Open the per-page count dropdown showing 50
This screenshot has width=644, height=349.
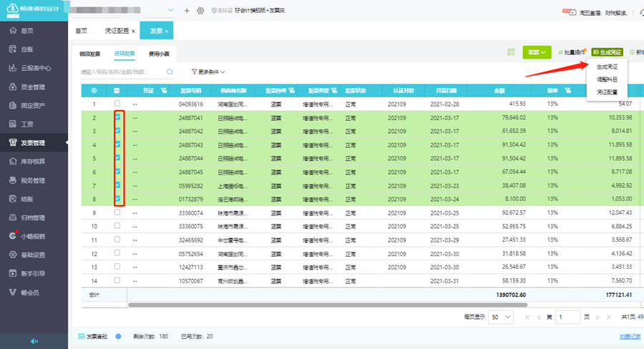[x=500, y=317]
